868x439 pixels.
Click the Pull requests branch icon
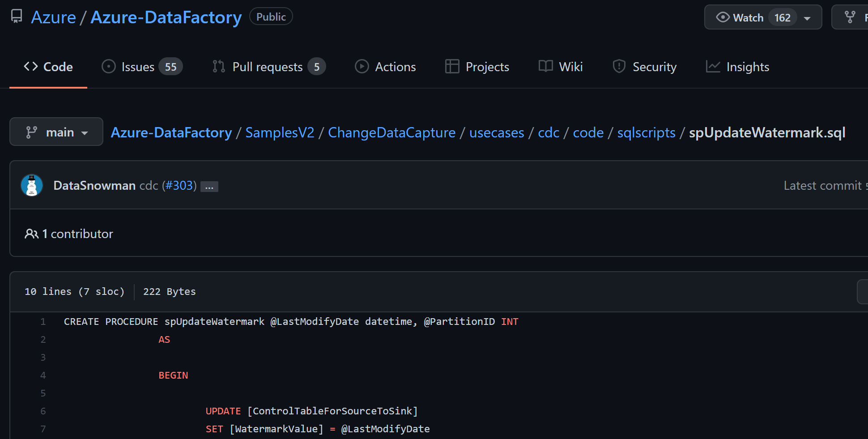point(218,66)
